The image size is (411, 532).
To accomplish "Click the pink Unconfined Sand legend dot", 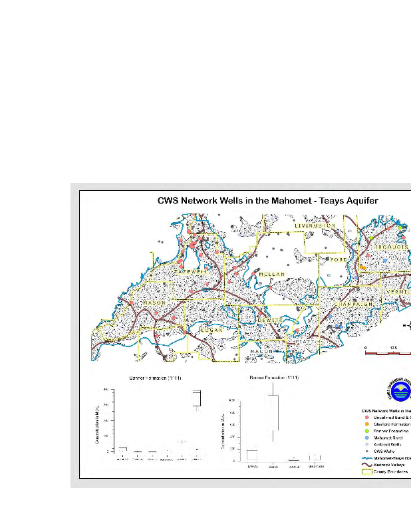I will pos(366,417).
